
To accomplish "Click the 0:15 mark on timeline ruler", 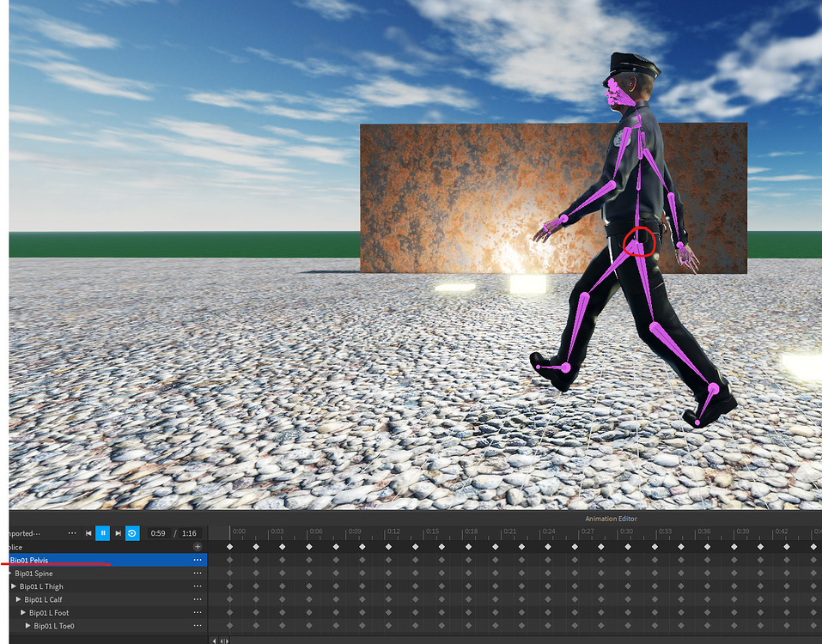I will point(432,532).
